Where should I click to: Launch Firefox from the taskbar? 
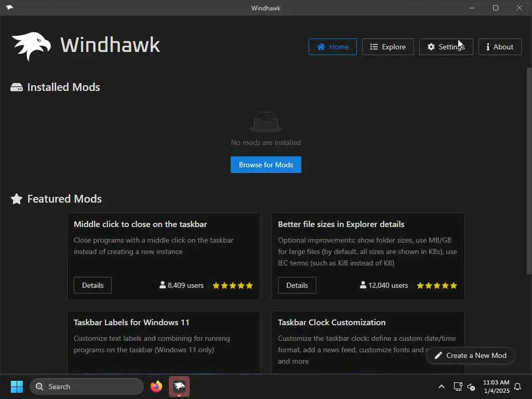coord(156,387)
